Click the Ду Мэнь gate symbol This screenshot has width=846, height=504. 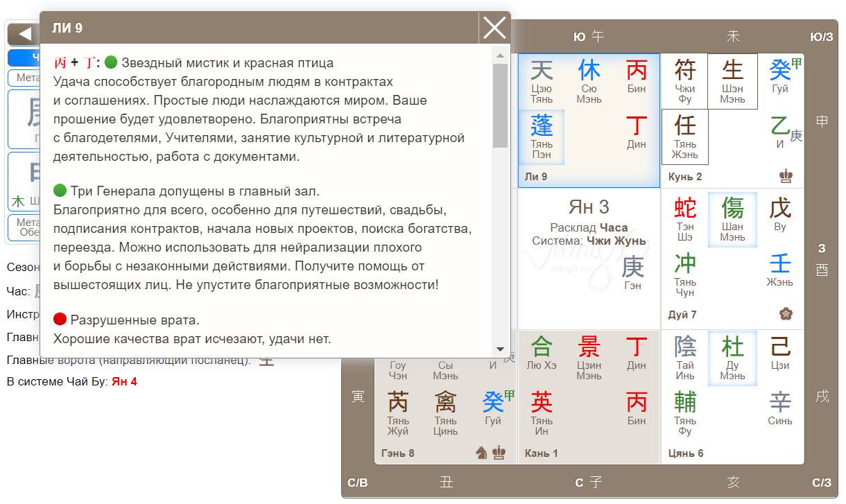click(732, 356)
